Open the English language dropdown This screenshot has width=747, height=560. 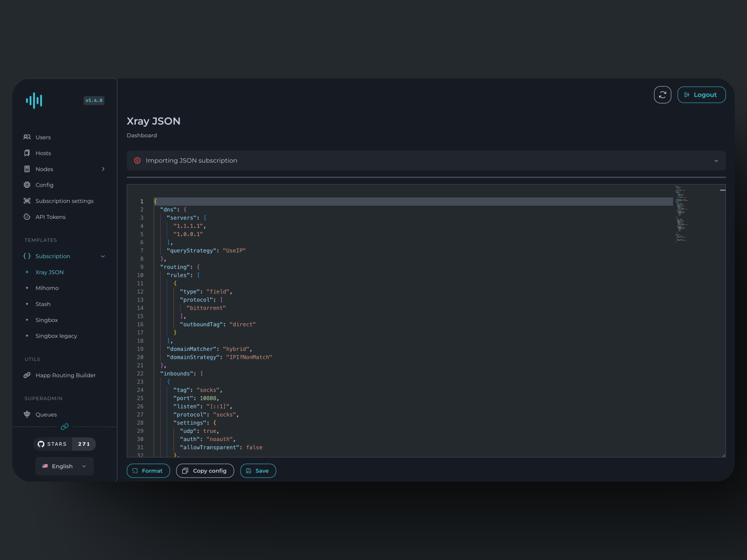click(x=65, y=466)
